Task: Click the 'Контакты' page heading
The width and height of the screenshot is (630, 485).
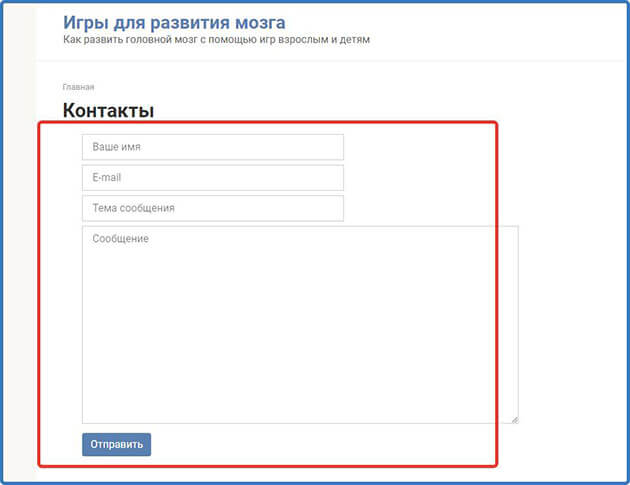Action: pyautogui.click(x=108, y=110)
